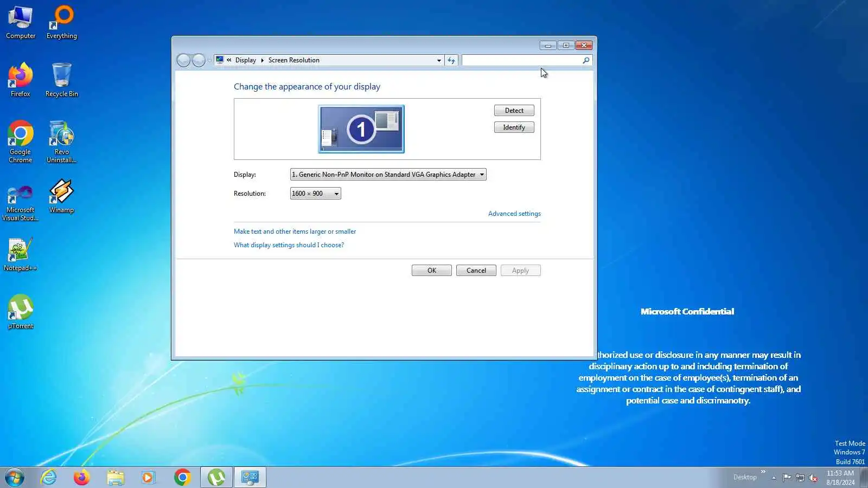Expand the address bar history dropdown
Screen dimensions: 868x488
coord(439,60)
